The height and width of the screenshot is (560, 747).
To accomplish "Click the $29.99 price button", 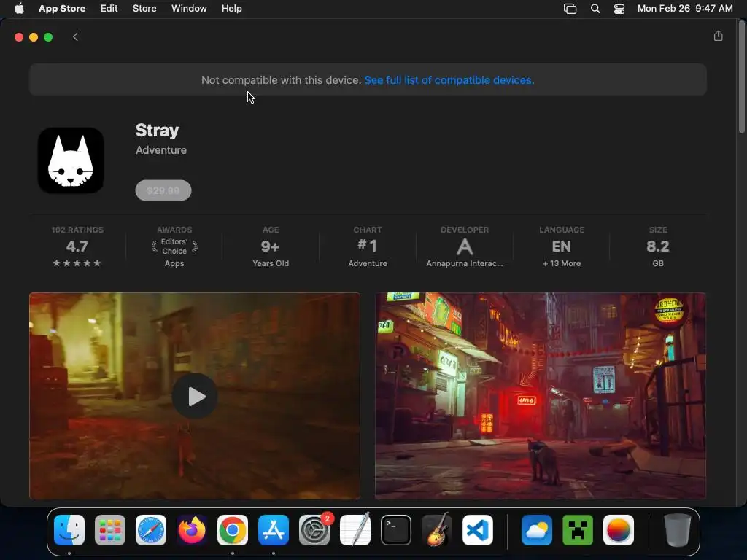I will point(163,190).
